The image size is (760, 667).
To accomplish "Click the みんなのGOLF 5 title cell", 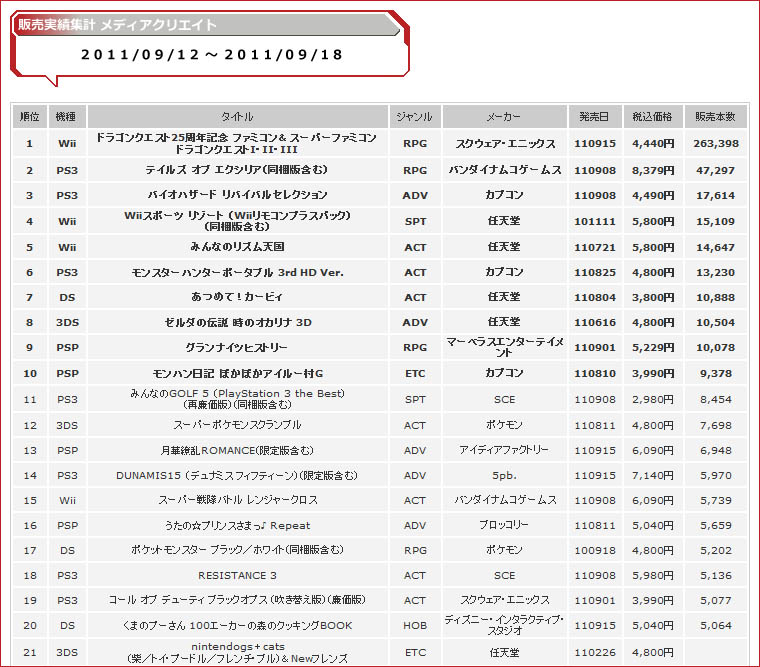I will point(237,399).
